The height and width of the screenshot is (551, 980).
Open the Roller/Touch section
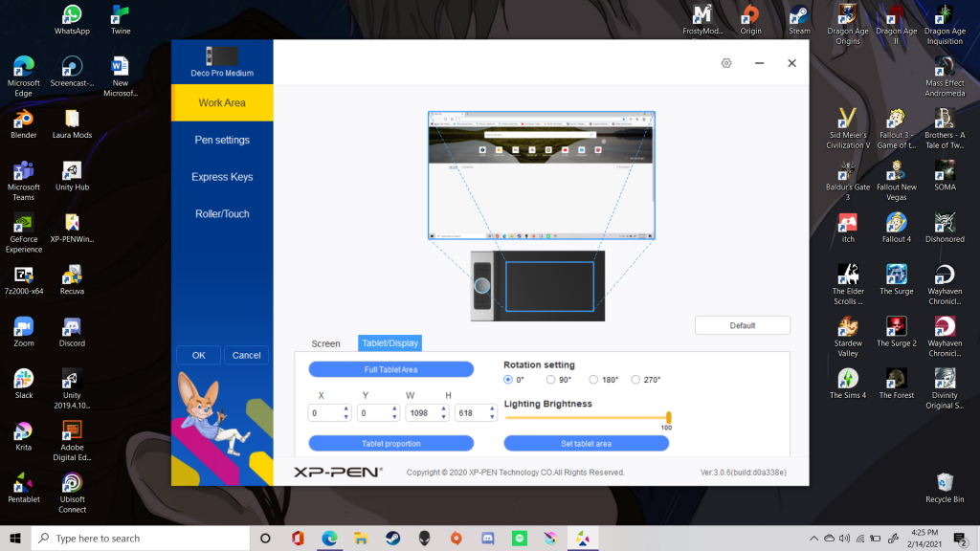(222, 213)
